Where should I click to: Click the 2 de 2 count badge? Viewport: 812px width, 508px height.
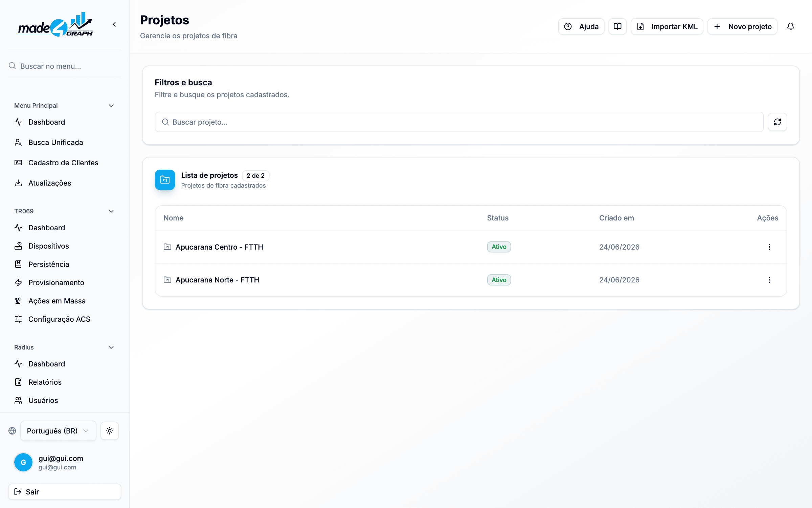click(x=255, y=175)
